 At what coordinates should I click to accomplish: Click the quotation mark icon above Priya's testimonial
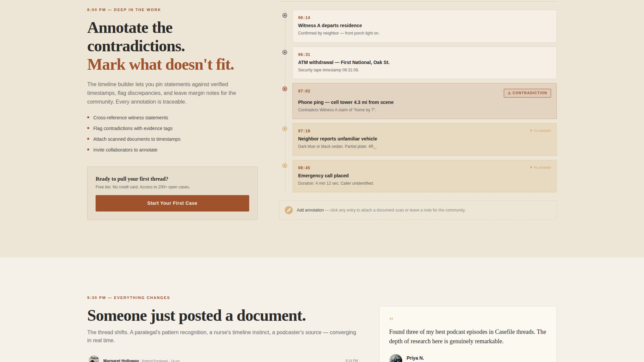click(391, 319)
